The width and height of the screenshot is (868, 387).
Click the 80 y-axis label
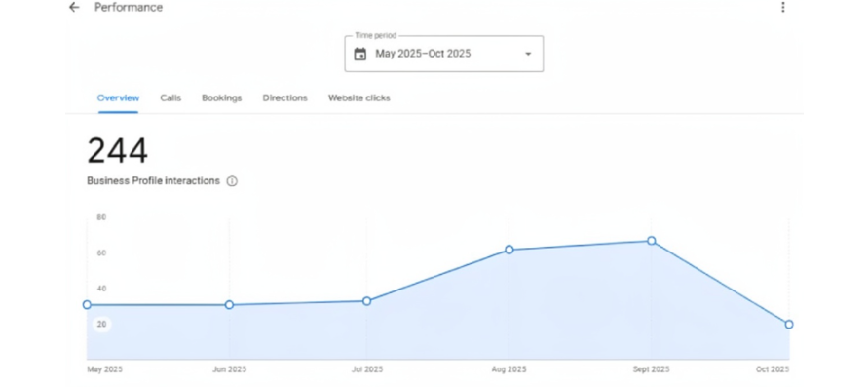(101, 217)
